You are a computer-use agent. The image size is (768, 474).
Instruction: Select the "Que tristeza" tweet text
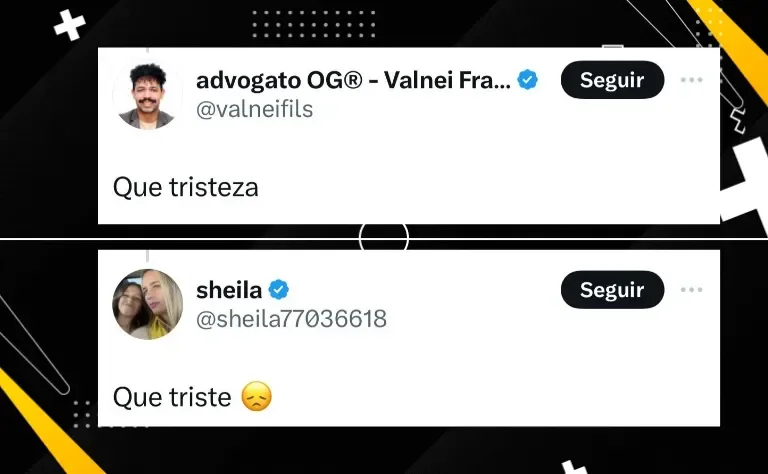point(186,188)
